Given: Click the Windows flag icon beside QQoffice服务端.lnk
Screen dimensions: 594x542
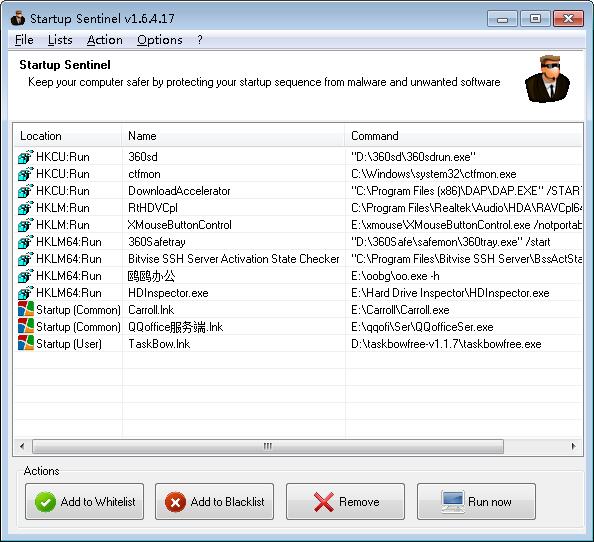Looking at the screenshot, I should pos(26,326).
